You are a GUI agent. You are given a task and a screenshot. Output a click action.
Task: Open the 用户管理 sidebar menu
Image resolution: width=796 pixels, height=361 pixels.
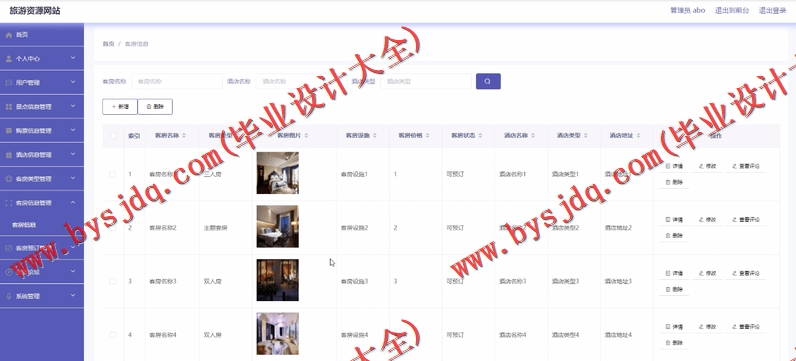tap(42, 82)
